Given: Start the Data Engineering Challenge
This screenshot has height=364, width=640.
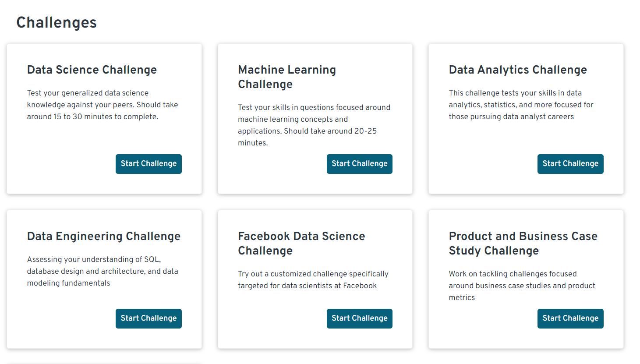Looking at the screenshot, I should pos(149,318).
